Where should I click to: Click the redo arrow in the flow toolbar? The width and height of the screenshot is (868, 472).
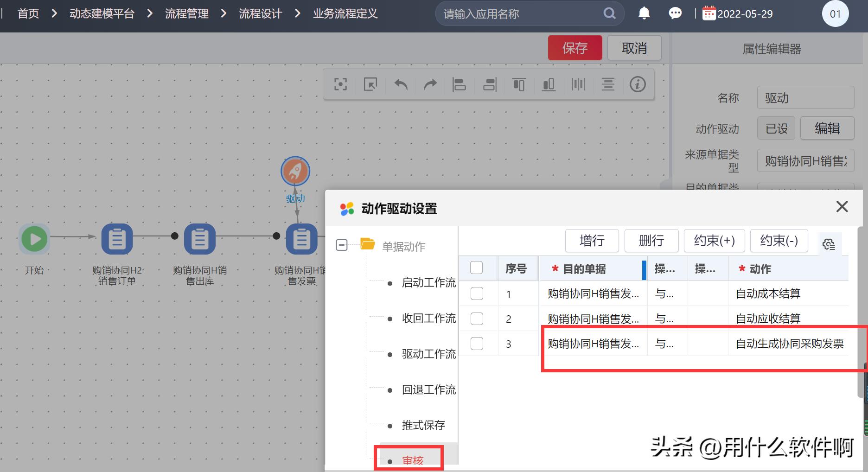click(x=430, y=84)
